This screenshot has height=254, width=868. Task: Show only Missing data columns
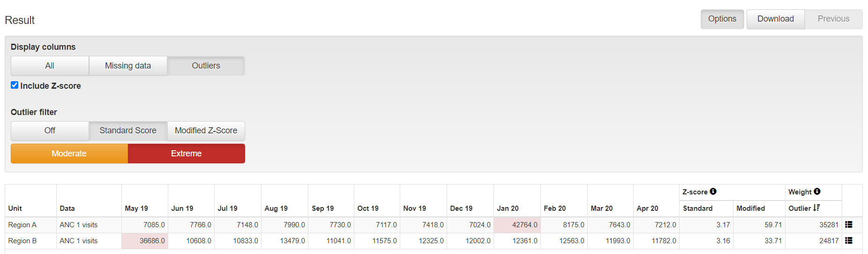128,66
